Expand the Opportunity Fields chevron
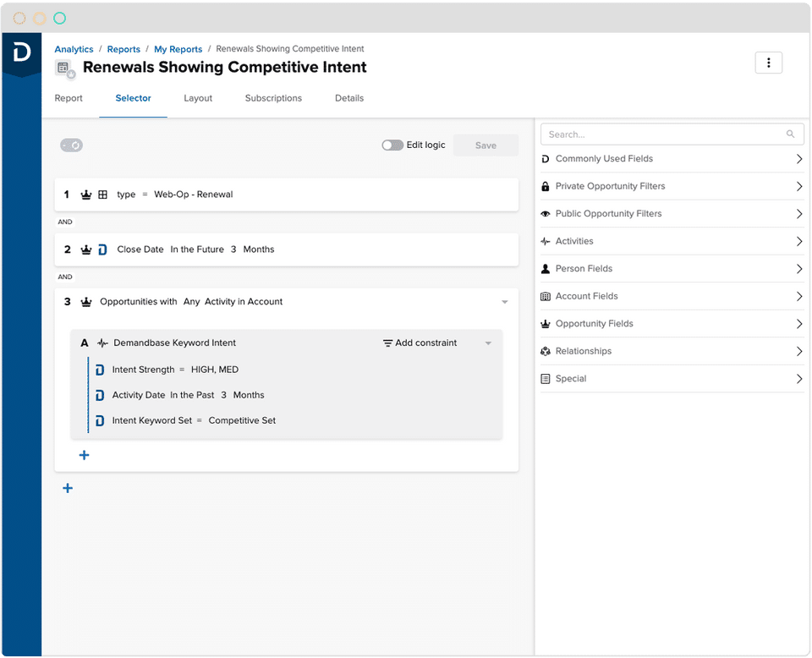The width and height of the screenshot is (812, 658). tap(799, 324)
